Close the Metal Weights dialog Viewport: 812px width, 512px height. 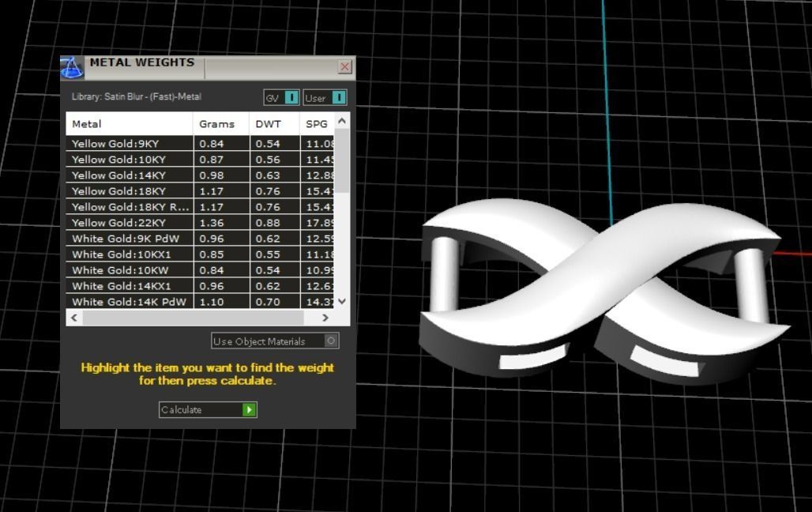[x=345, y=66]
